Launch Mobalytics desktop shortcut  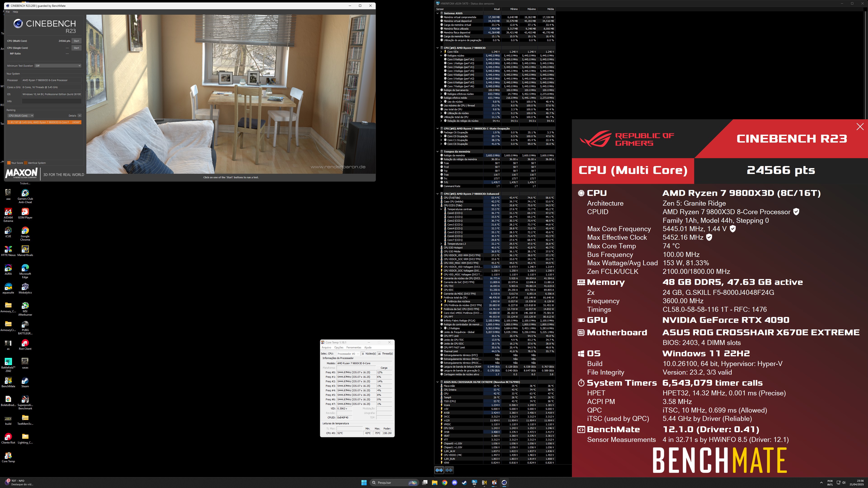click(x=25, y=289)
